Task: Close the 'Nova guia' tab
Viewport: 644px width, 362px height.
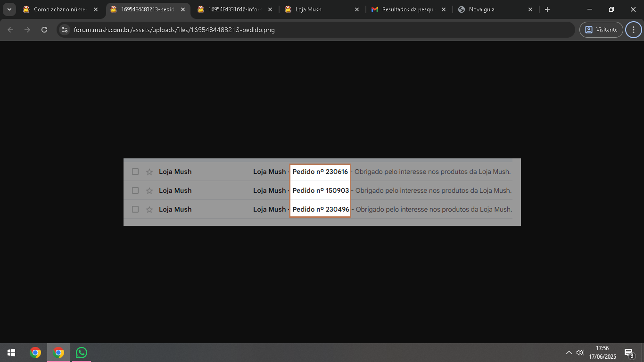Action: coord(530,9)
